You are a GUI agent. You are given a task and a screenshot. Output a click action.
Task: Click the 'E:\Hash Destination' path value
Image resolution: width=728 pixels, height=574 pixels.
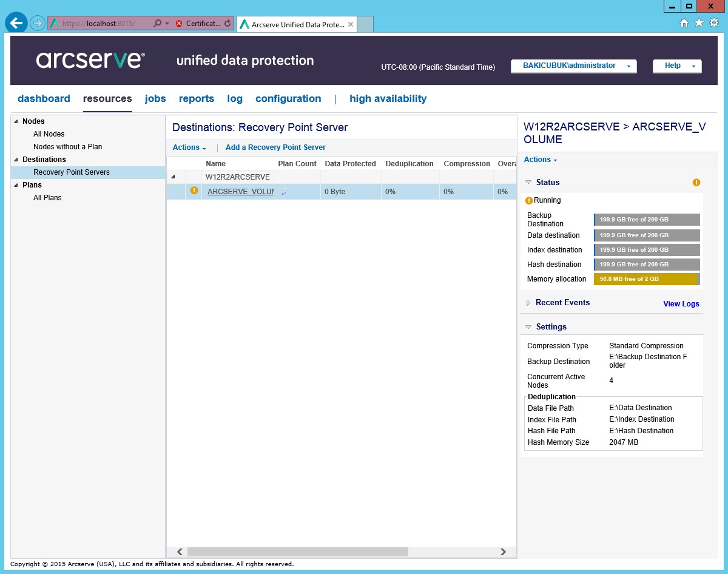[641, 431]
